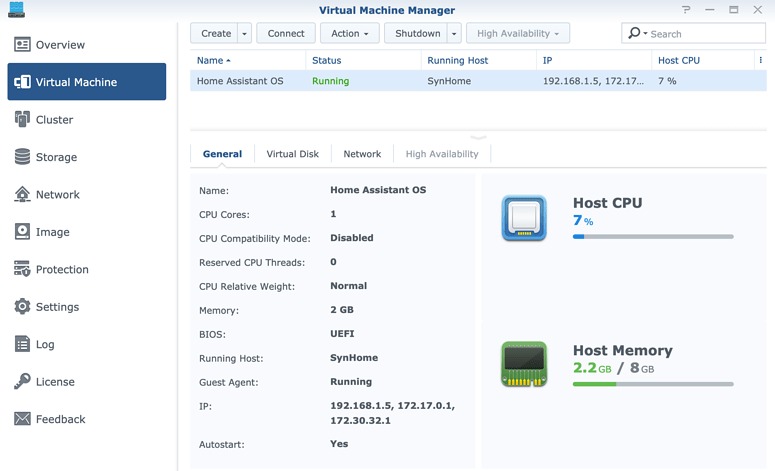Switch to the Virtual Disk tab
Image resolution: width=775 pixels, height=471 pixels.
(293, 154)
